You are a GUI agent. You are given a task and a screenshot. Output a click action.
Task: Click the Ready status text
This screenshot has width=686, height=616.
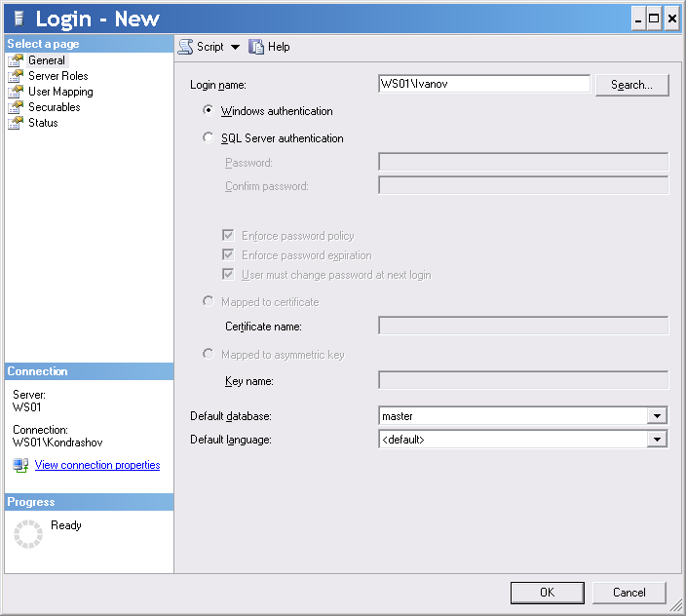point(66,525)
